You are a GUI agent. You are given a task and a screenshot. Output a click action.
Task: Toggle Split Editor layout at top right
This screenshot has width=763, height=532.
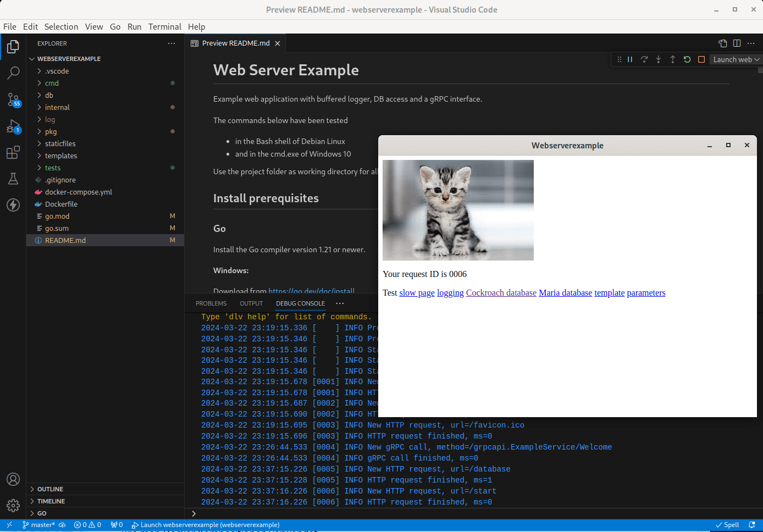[x=737, y=43]
